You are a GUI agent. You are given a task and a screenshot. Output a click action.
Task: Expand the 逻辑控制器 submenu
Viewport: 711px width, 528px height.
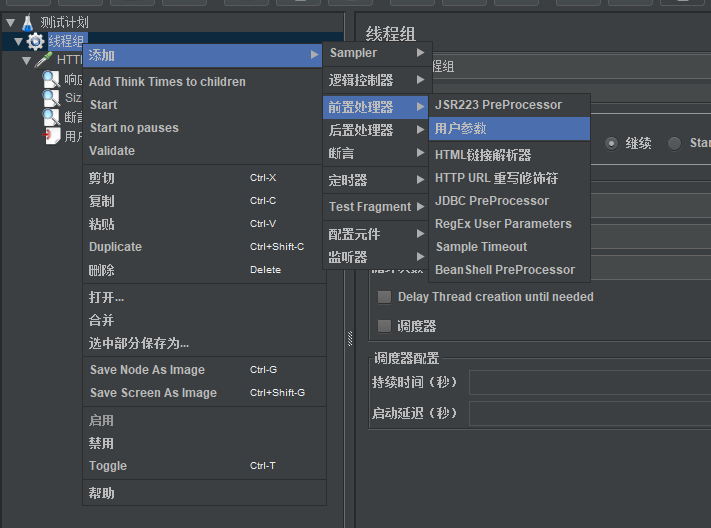377,80
